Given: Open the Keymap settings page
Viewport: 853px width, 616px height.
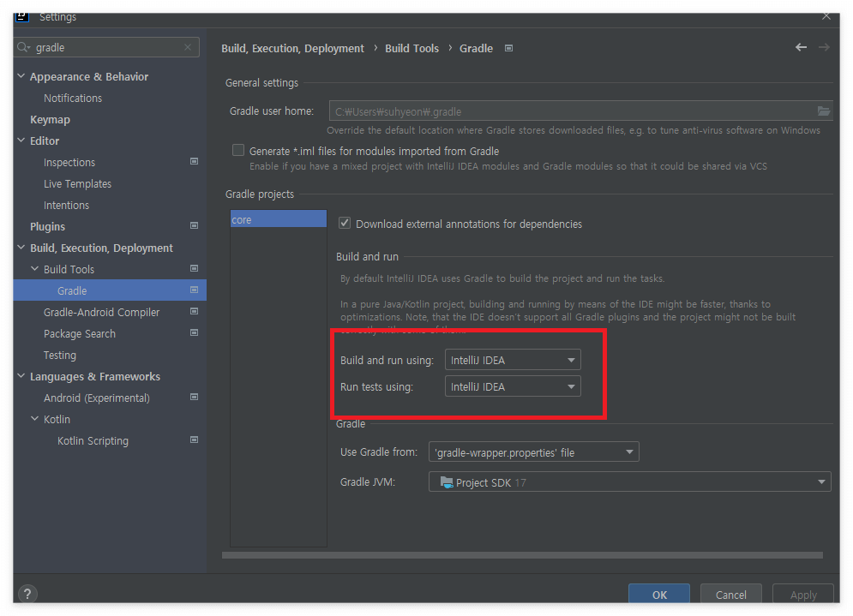Looking at the screenshot, I should [50, 120].
